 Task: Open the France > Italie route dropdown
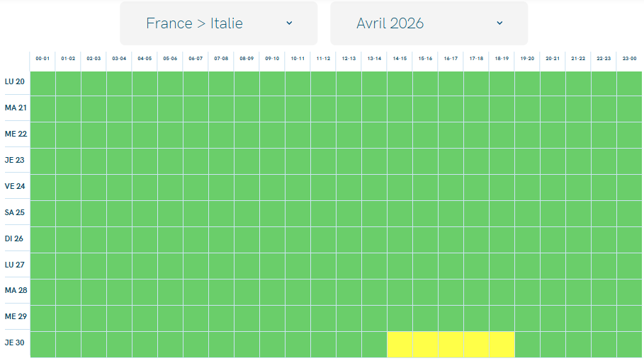pos(218,23)
